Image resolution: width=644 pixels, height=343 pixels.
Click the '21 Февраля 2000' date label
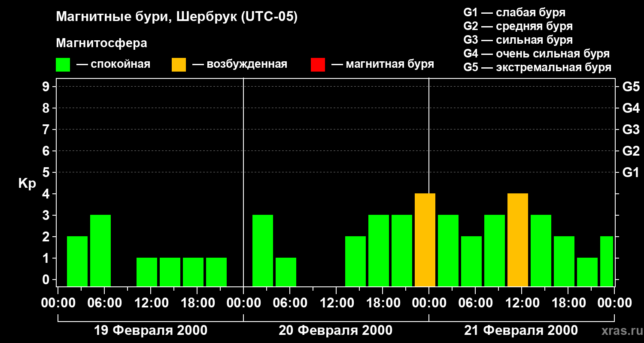[x=521, y=331]
